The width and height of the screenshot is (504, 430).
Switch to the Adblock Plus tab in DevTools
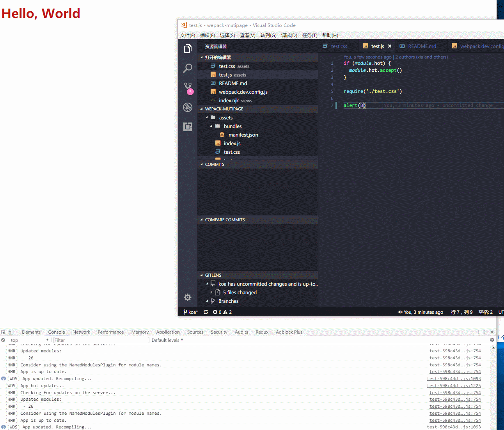(x=289, y=332)
